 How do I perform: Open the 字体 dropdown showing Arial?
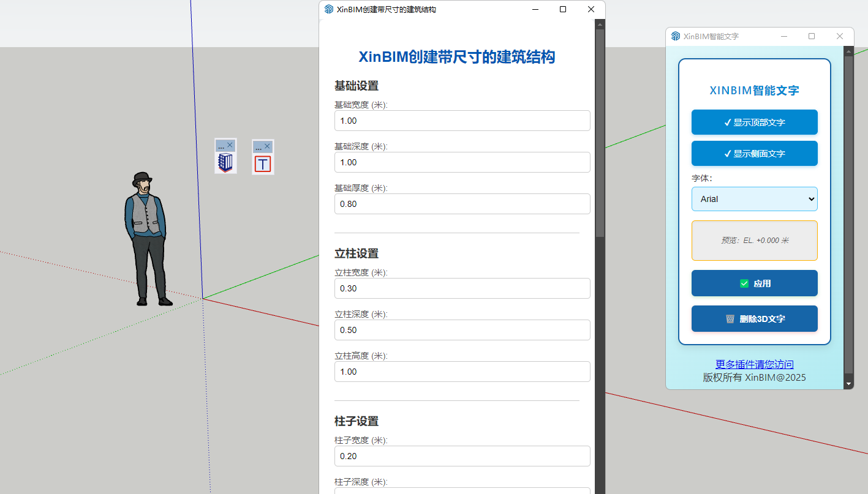click(x=754, y=199)
